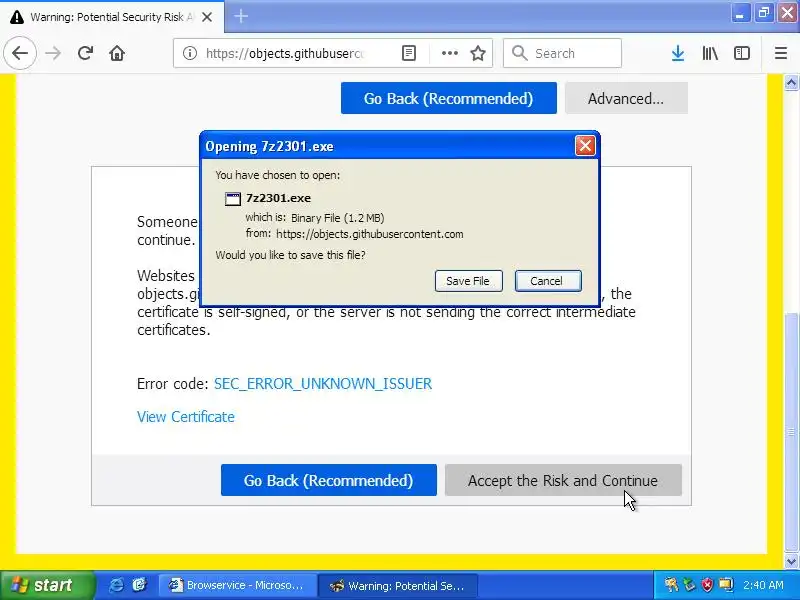800x600 pixels.
Task: Click the Advanced... button
Action: (626, 98)
